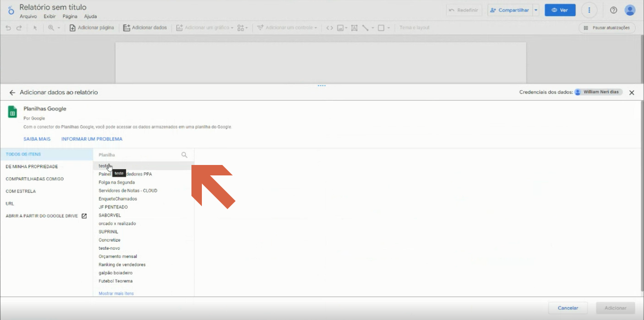This screenshot has height=320, width=644.
Task: Select the SUPRINIL spreadsheet
Action: click(x=144, y=232)
